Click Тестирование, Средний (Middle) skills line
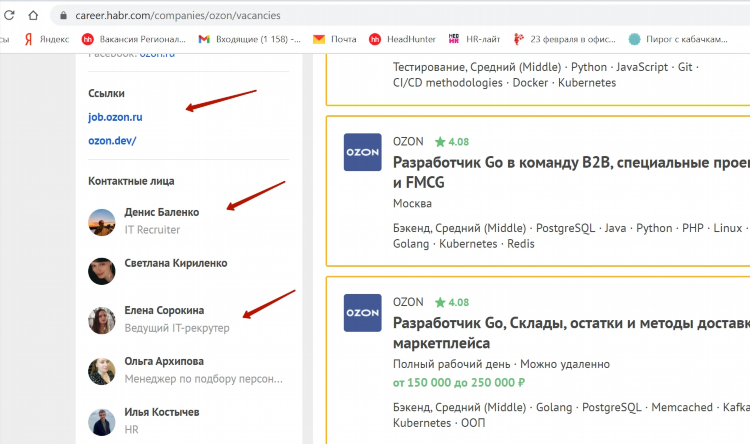This screenshot has height=444, width=750. (x=546, y=67)
